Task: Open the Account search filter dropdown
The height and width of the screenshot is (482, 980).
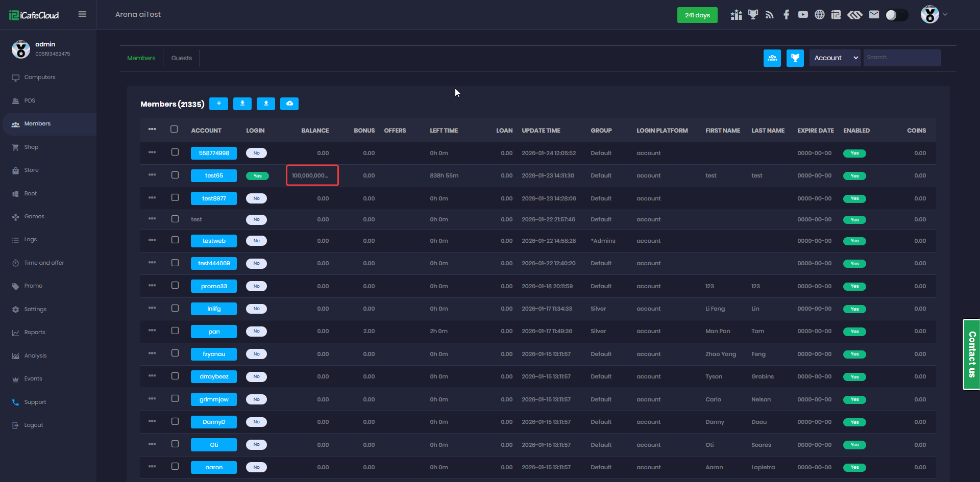Action: 835,58
